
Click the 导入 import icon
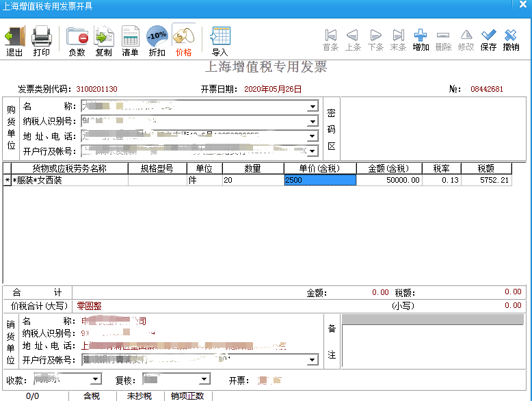(220, 41)
